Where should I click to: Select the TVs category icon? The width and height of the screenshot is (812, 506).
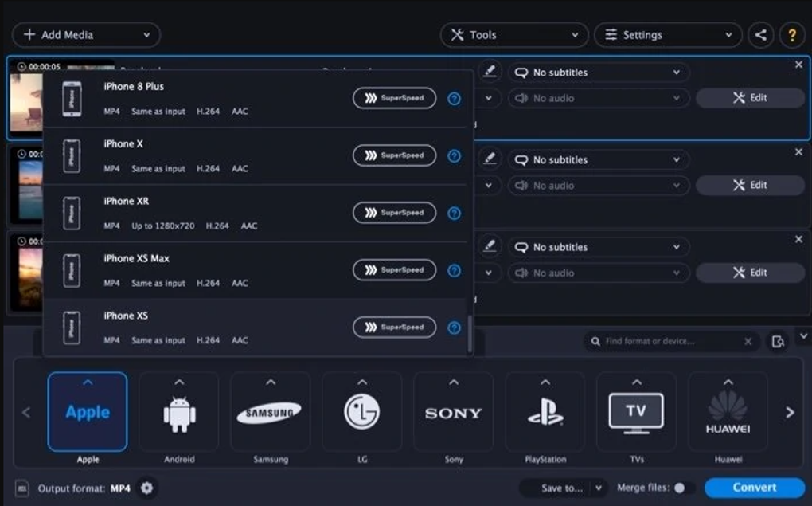point(636,411)
